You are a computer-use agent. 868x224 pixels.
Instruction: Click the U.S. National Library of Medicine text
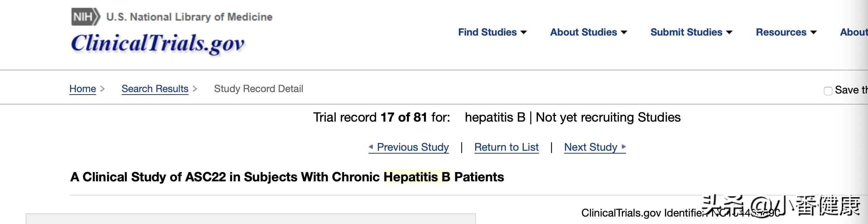coord(189,17)
